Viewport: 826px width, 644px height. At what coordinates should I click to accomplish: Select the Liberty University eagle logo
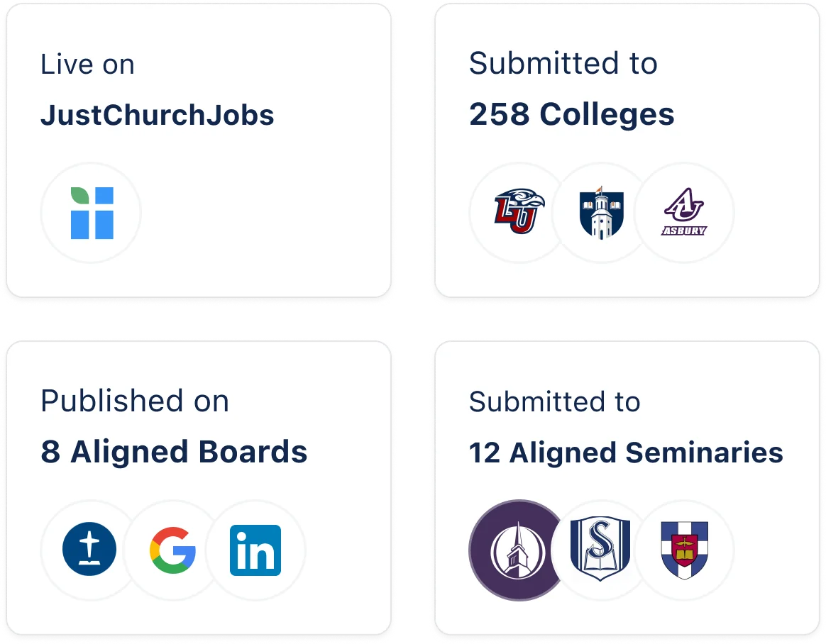coord(518,213)
